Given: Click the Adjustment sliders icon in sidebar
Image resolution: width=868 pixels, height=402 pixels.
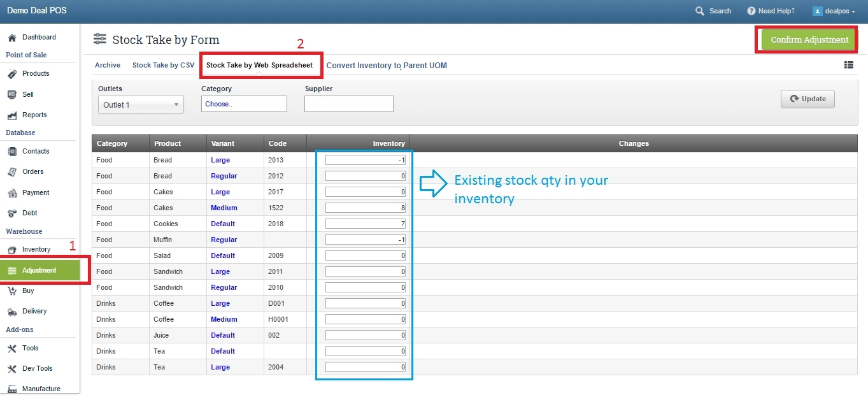Looking at the screenshot, I should coord(11,271).
